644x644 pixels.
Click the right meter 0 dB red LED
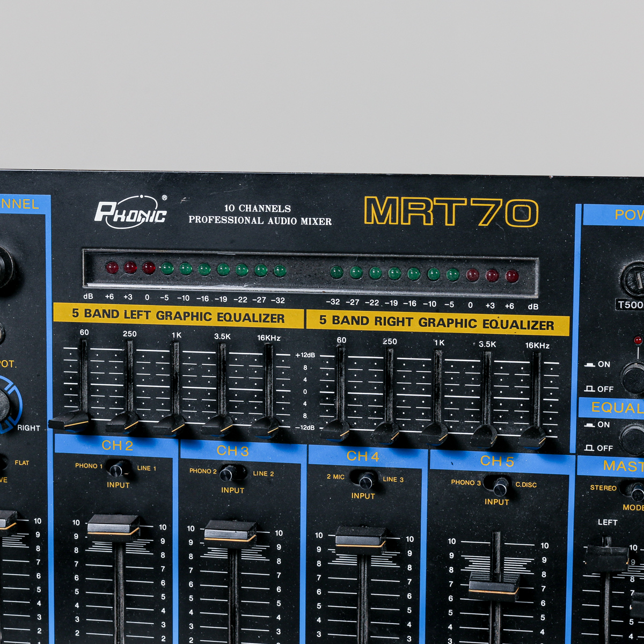[x=472, y=275]
